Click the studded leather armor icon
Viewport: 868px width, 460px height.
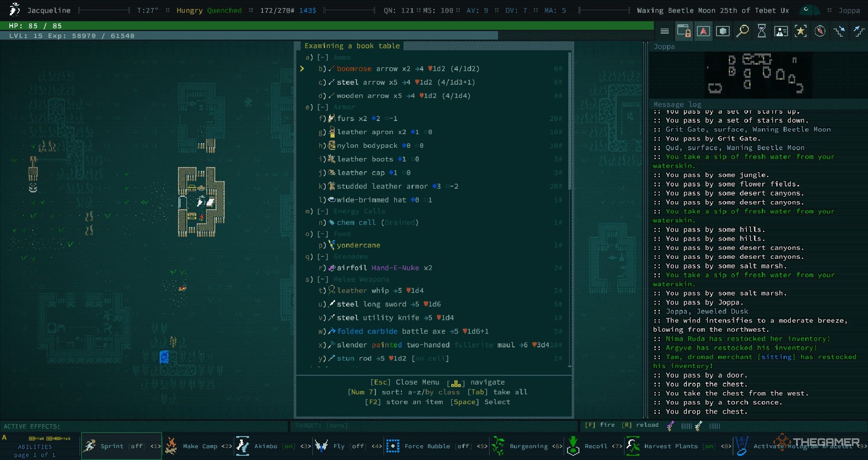coord(332,186)
